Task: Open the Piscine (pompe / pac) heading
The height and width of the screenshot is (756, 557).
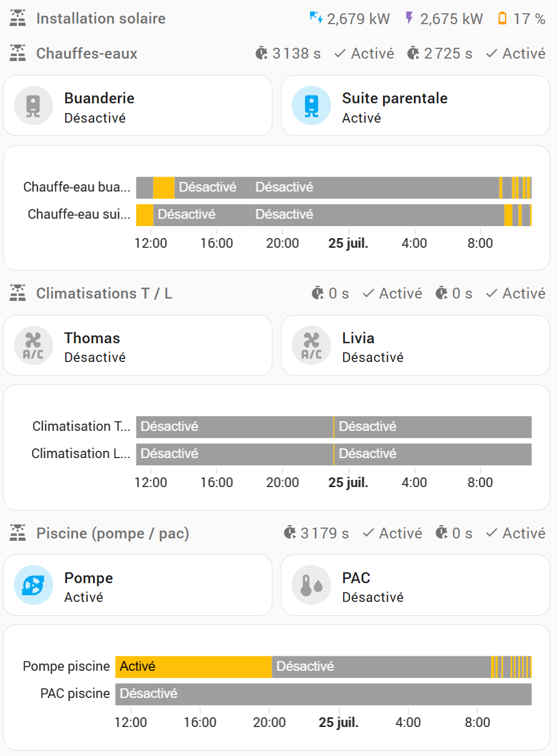Action: pos(112,533)
